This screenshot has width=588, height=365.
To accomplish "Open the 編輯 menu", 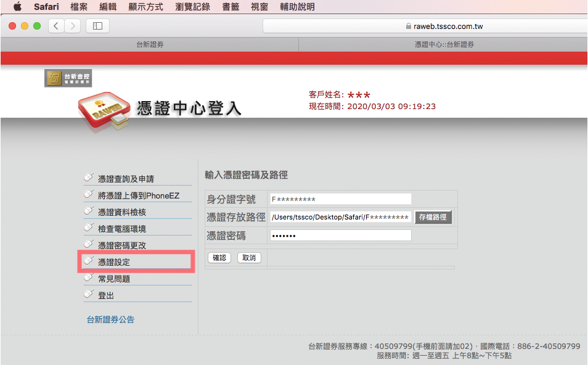I will click(x=108, y=7).
